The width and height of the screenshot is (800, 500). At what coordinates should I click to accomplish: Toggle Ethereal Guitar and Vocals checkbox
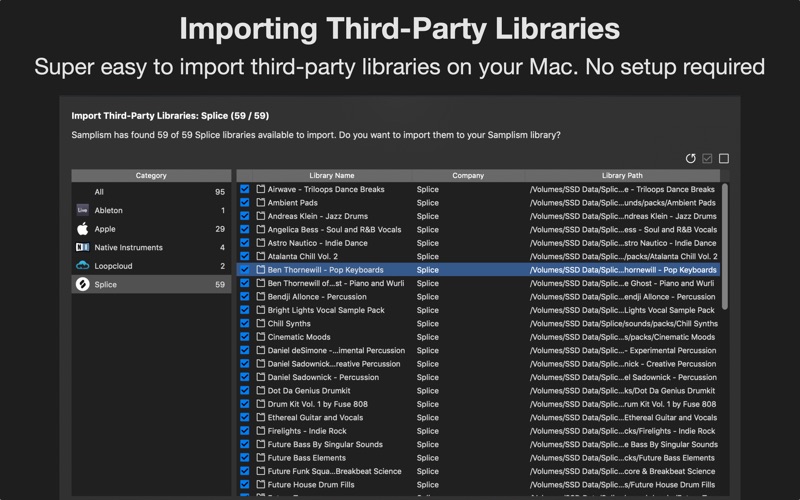(x=245, y=417)
